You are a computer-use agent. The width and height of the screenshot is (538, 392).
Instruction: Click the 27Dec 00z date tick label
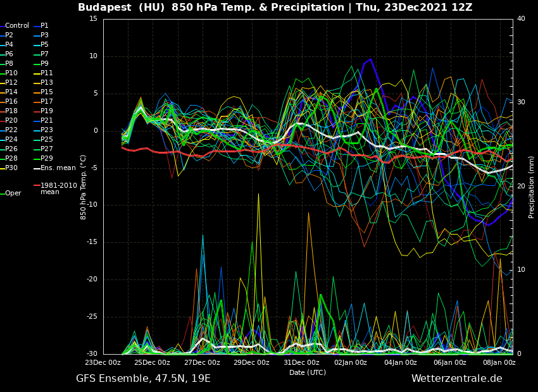(x=202, y=363)
